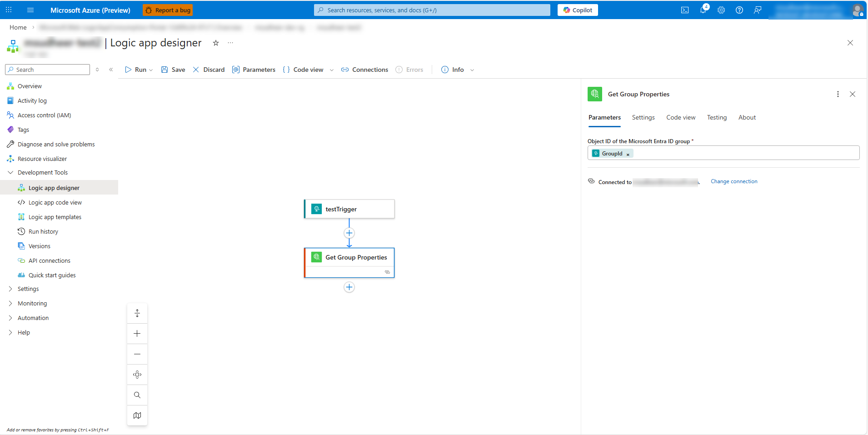The width and height of the screenshot is (868, 435).
Task: Click the Report a bug button
Action: point(168,10)
